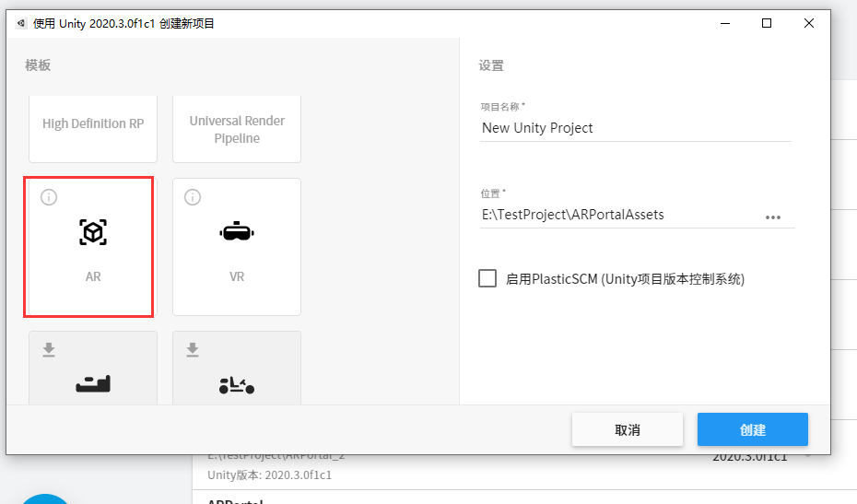This screenshot has width=857, height=504.
Task: Close the create project dialog
Action: (809, 24)
